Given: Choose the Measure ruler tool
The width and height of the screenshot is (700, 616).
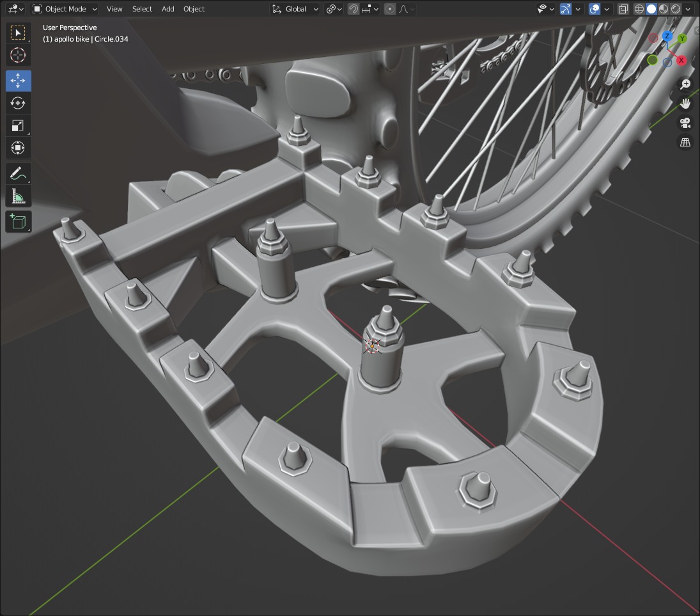Looking at the screenshot, I should pyautogui.click(x=18, y=196).
